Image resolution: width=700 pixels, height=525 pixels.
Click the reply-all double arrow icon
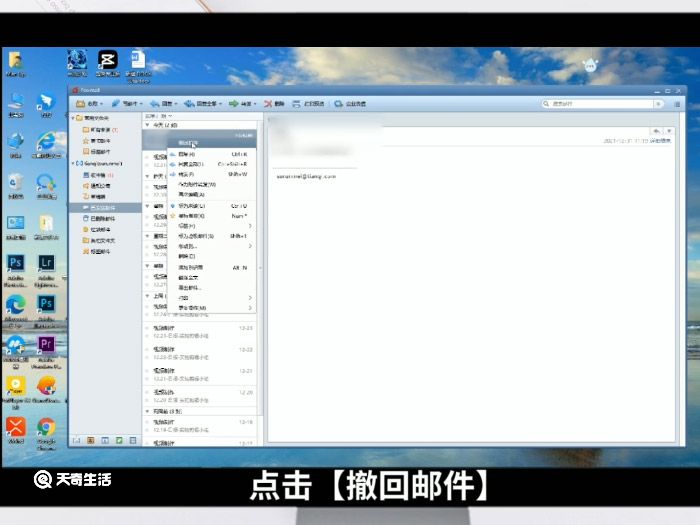coord(189,104)
